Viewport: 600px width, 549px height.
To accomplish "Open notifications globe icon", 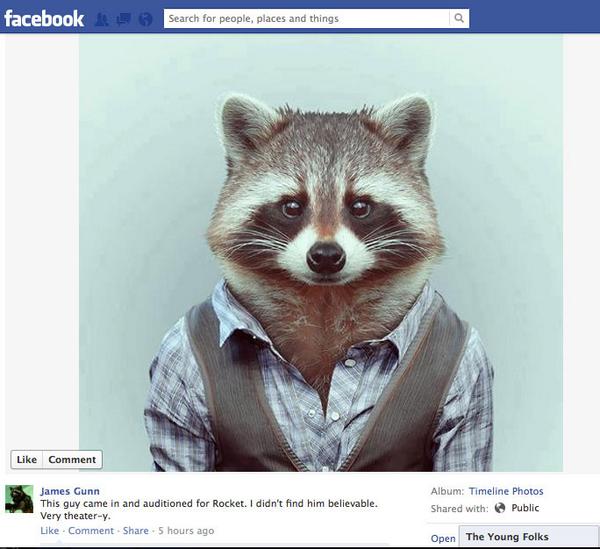I will coord(145,19).
